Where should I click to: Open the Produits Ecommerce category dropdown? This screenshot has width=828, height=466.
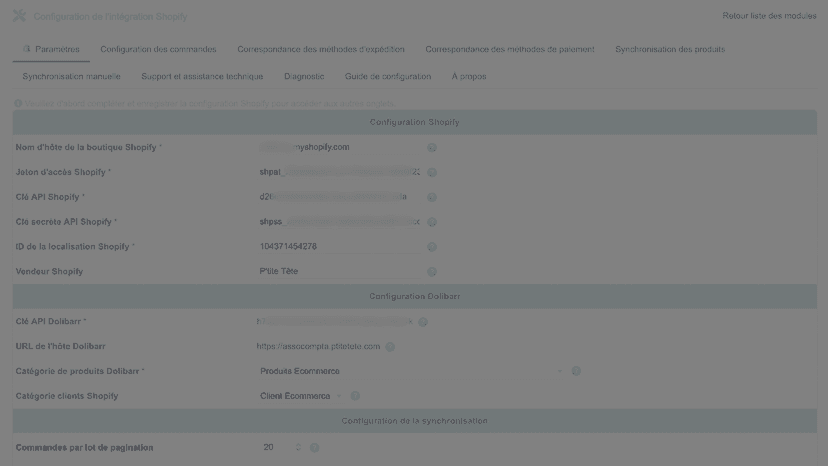(411, 371)
